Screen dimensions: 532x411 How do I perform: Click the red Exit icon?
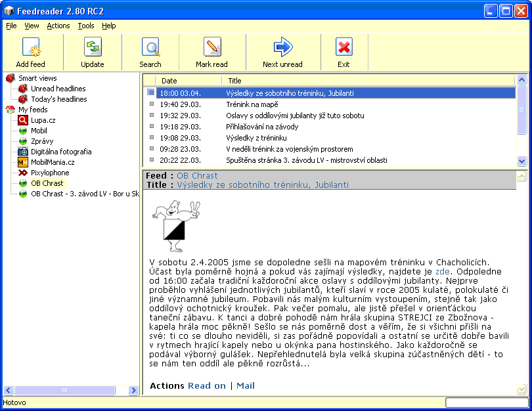tap(344, 47)
